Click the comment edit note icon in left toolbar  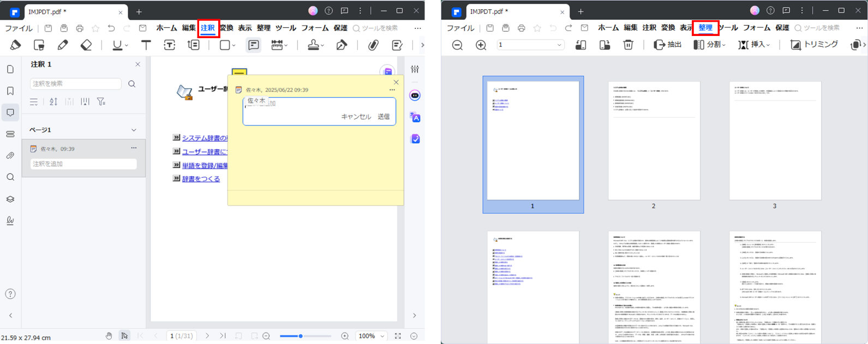pos(397,45)
